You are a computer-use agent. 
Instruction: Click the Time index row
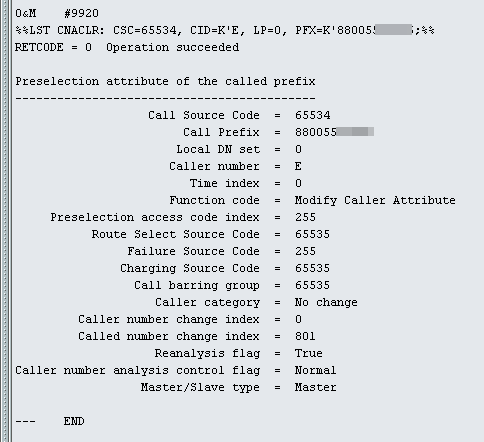[x=246, y=183]
